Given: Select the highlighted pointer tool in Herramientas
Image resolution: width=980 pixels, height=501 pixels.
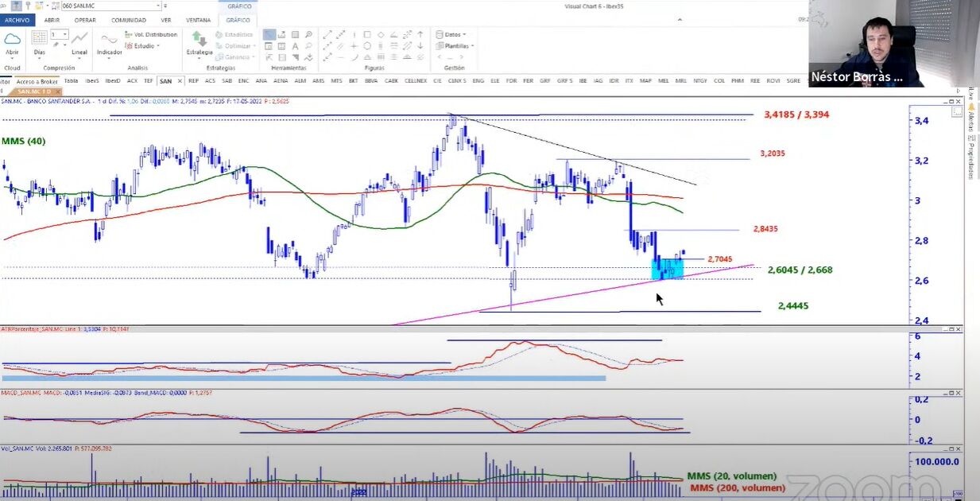Looking at the screenshot, I should tap(269, 34).
